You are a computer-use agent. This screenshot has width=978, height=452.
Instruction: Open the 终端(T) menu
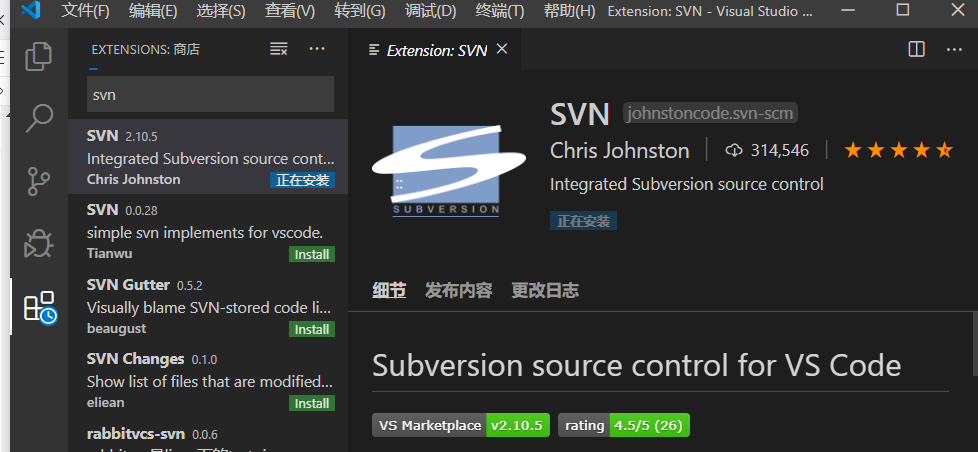coord(500,11)
